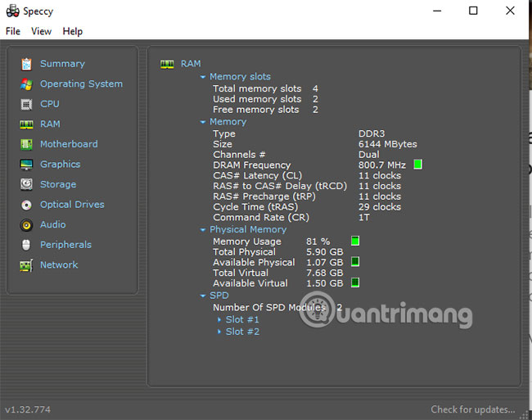Collapse the Memory slots section

pos(202,77)
